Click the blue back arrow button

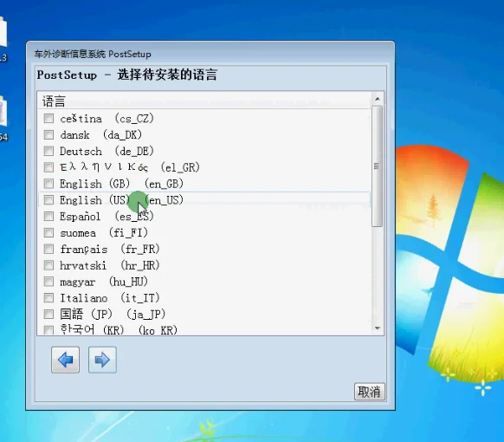65,360
